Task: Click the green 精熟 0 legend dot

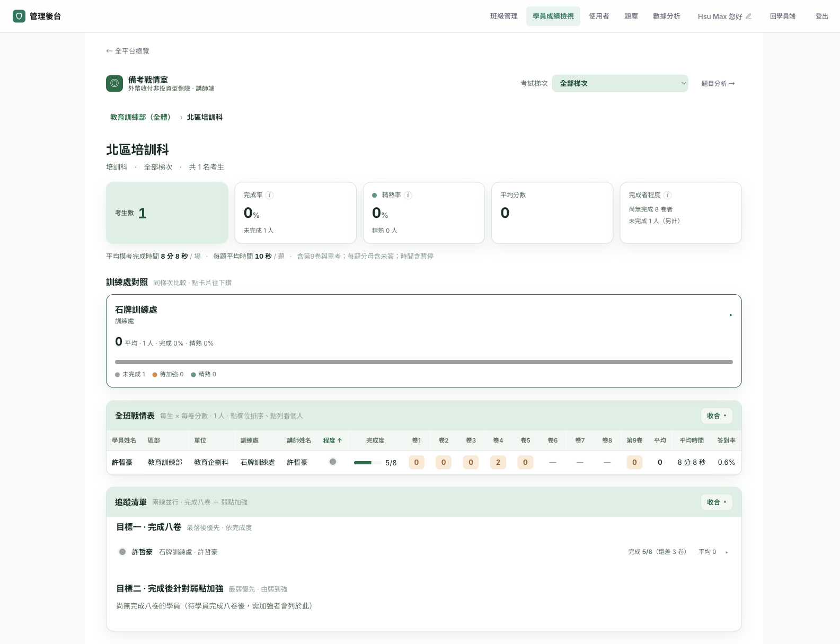Action: tap(193, 374)
